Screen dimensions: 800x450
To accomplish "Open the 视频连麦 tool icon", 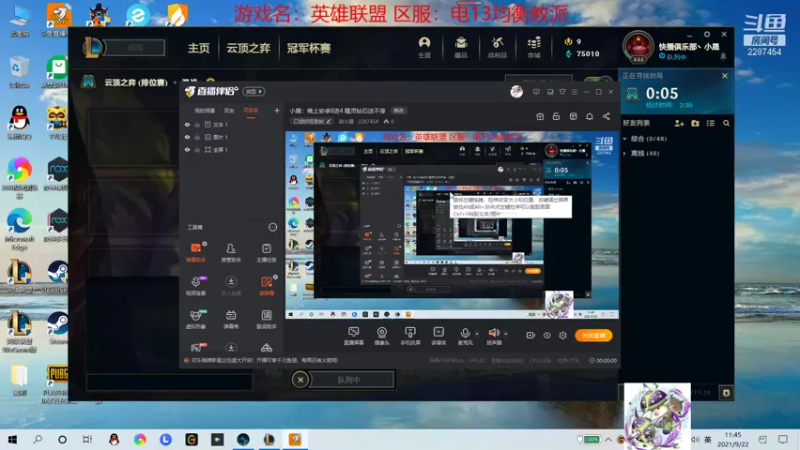I will 196,286.
